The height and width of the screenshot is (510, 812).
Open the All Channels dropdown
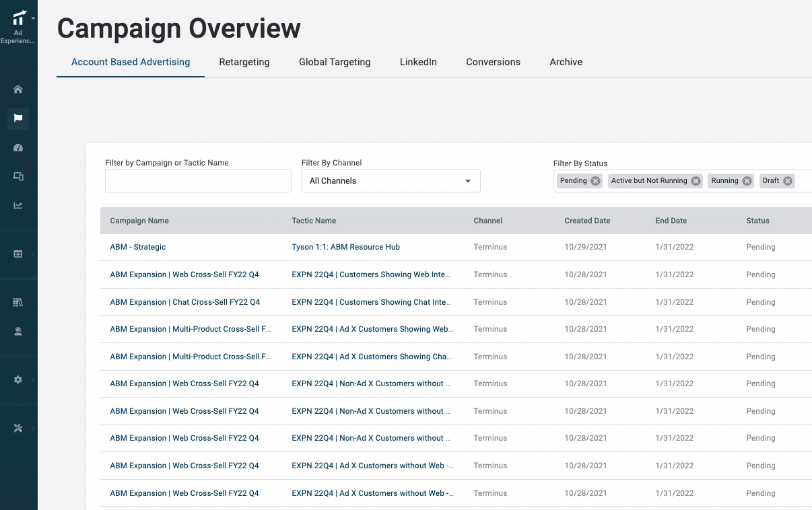[391, 181]
